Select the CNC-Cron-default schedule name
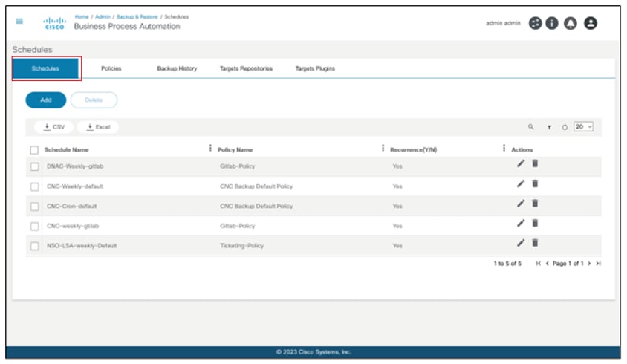The height and width of the screenshot is (364, 627). click(72, 206)
